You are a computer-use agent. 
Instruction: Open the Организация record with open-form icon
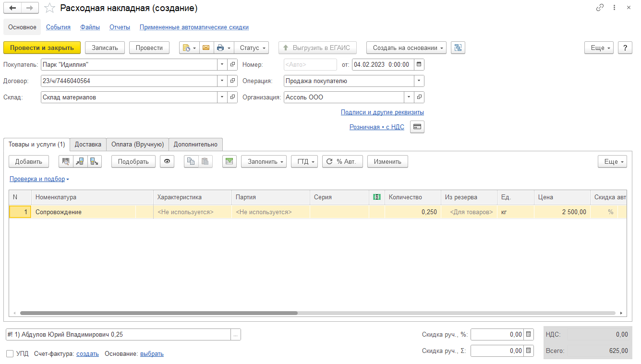[419, 97]
